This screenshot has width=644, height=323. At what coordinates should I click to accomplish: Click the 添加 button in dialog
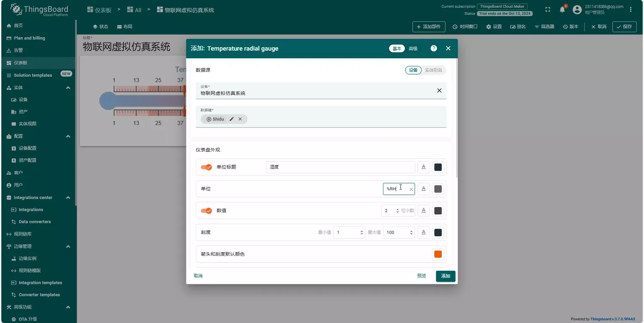[445, 276]
